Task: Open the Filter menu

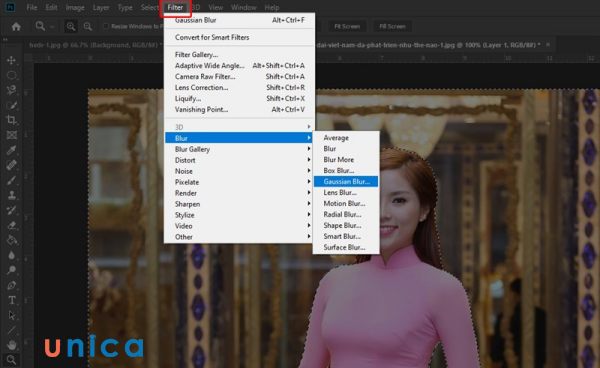Action: tap(175, 8)
